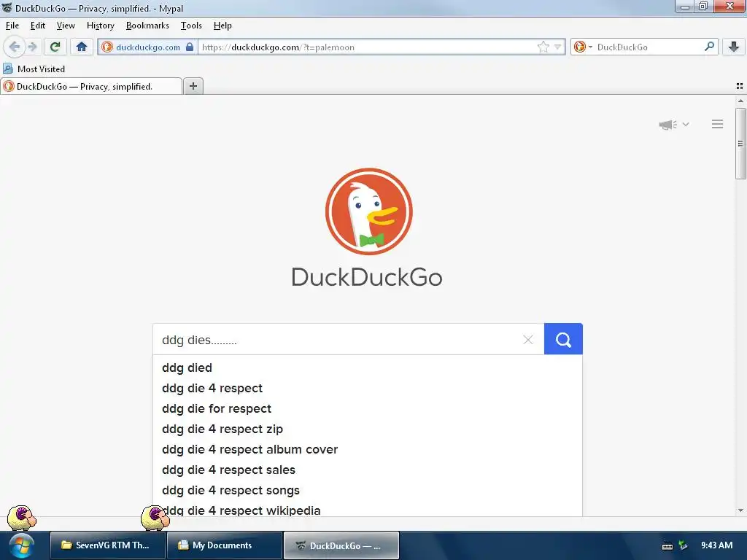Clear the search query with X icon
Image resolution: width=747 pixels, height=560 pixels.
pyautogui.click(x=528, y=340)
